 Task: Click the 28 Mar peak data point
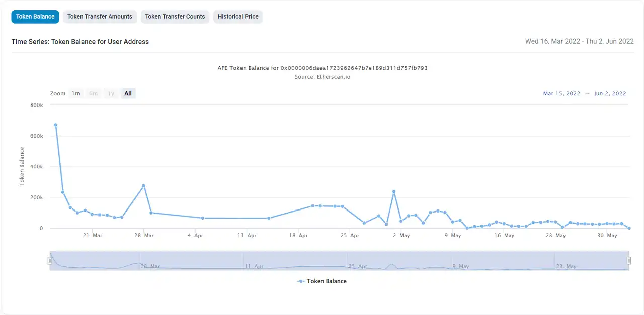tap(143, 186)
